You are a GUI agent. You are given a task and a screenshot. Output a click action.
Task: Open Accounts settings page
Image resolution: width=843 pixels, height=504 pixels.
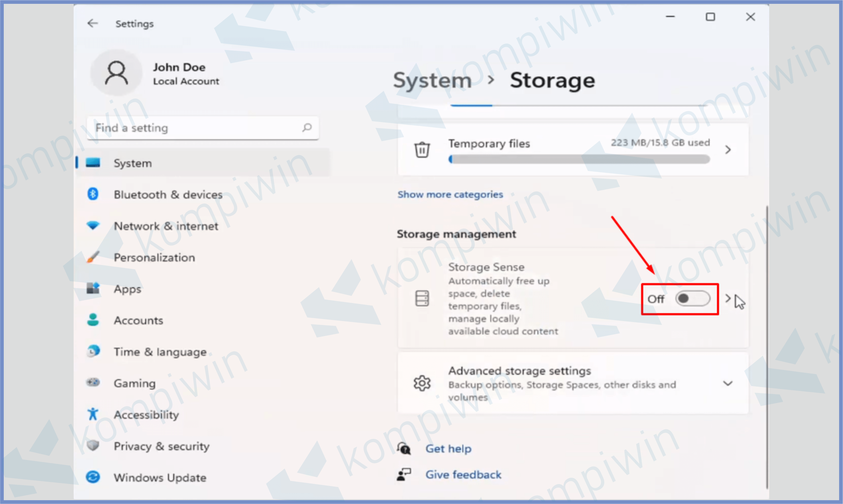(202, 320)
